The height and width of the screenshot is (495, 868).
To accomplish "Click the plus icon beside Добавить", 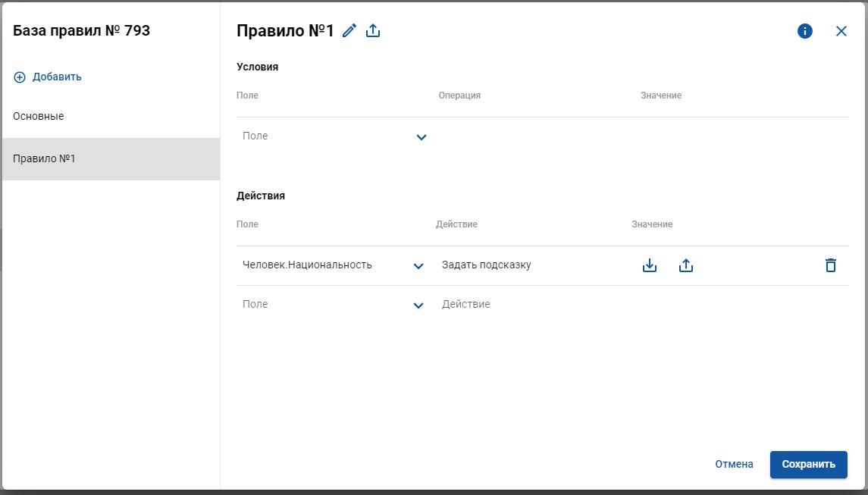I will (x=20, y=77).
